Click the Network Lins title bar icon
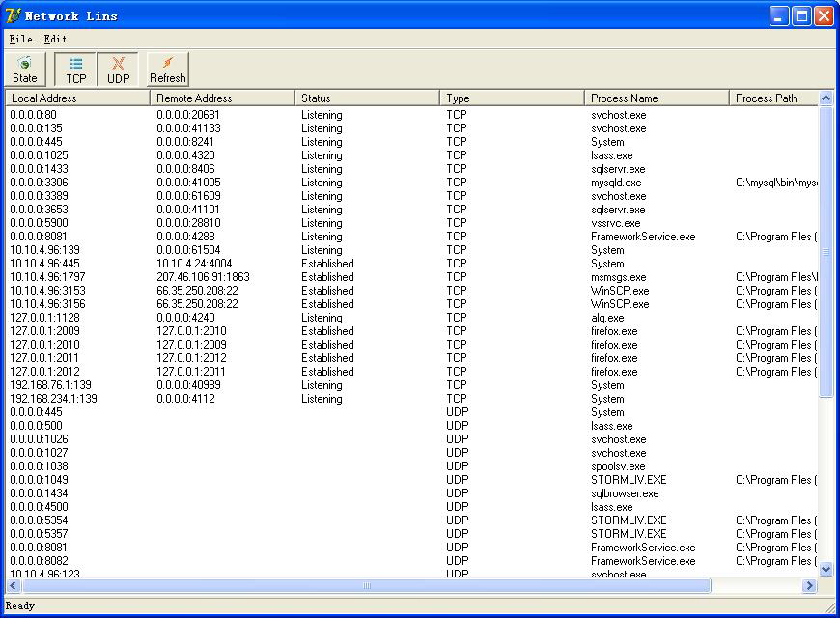Image resolution: width=840 pixels, height=618 pixels. (13, 15)
